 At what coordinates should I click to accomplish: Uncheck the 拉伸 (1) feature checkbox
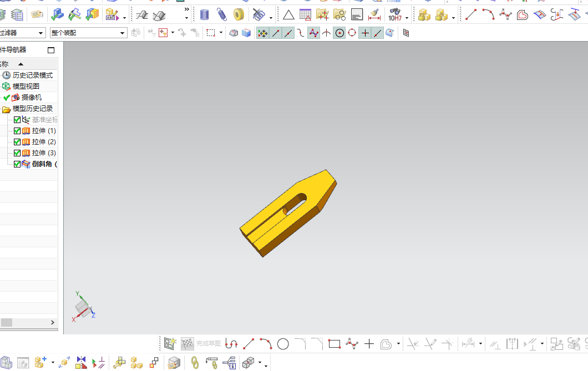[17, 131]
